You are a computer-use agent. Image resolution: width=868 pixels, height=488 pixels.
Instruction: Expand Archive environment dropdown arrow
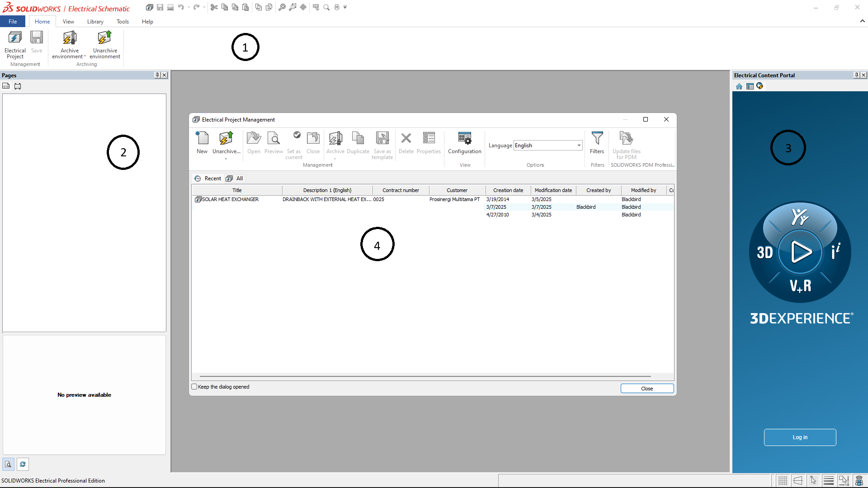pos(85,57)
